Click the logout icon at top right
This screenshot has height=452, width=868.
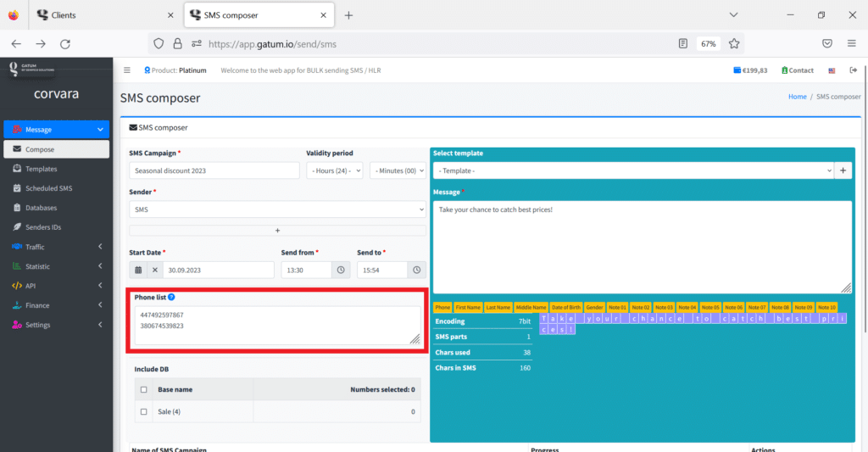tap(853, 70)
